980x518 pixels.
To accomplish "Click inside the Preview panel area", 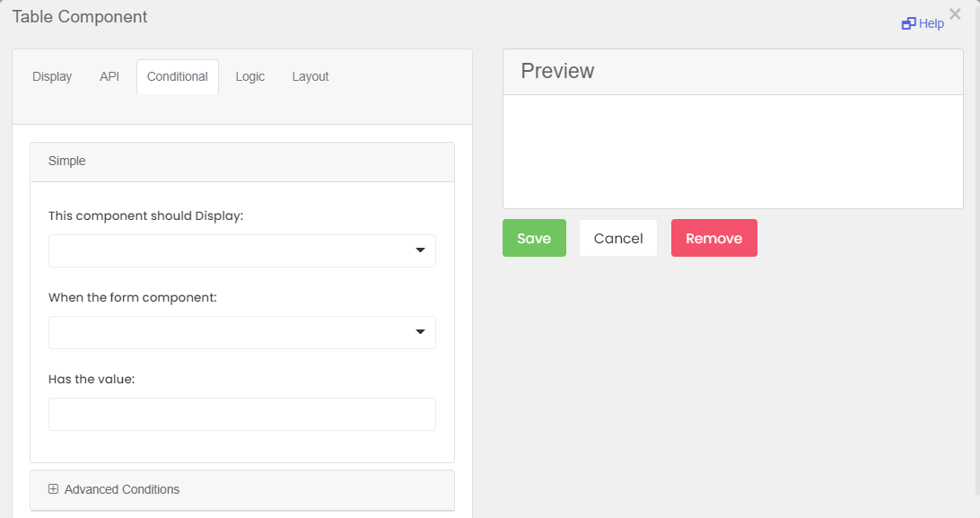I will (x=732, y=152).
